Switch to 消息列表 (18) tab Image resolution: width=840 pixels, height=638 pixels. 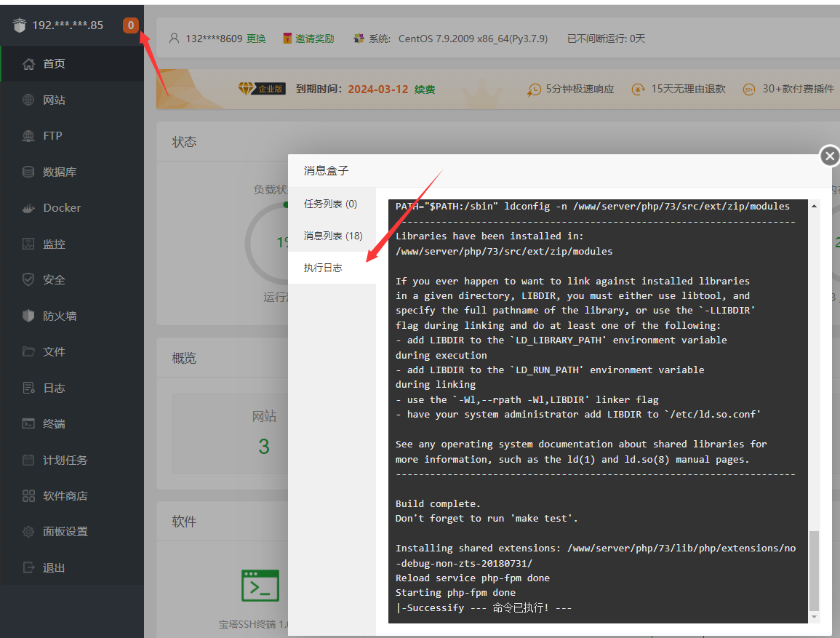click(332, 236)
